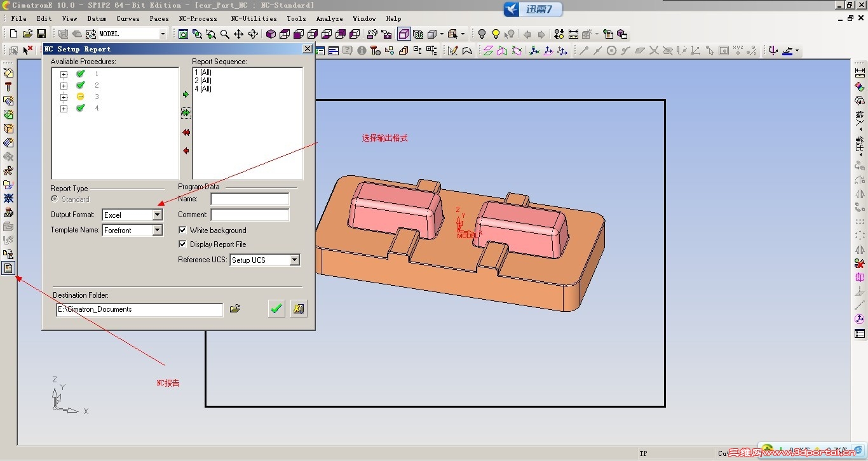The height and width of the screenshot is (461, 868).
Task: Click the running figure icon in left toolbar
Action: pyautogui.click(x=8, y=170)
